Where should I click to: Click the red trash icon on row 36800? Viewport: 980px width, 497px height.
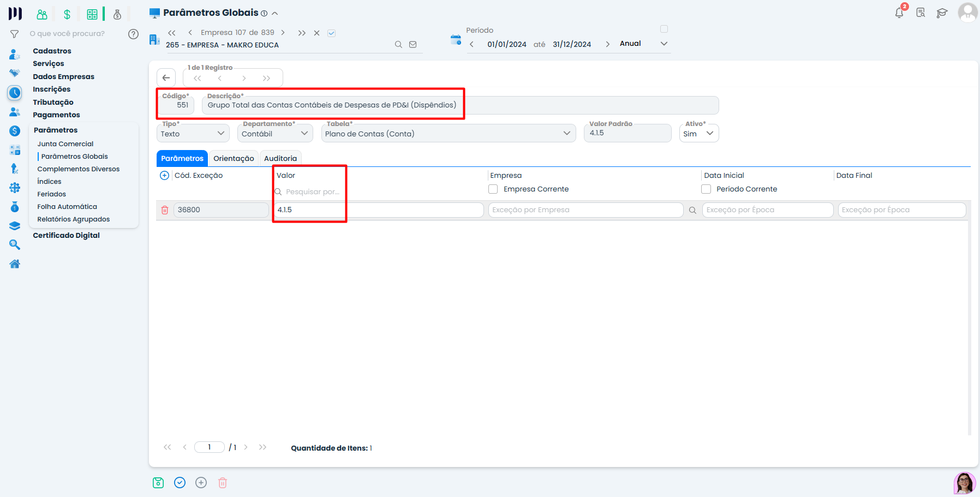pyautogui.click(x=165, y=210)
